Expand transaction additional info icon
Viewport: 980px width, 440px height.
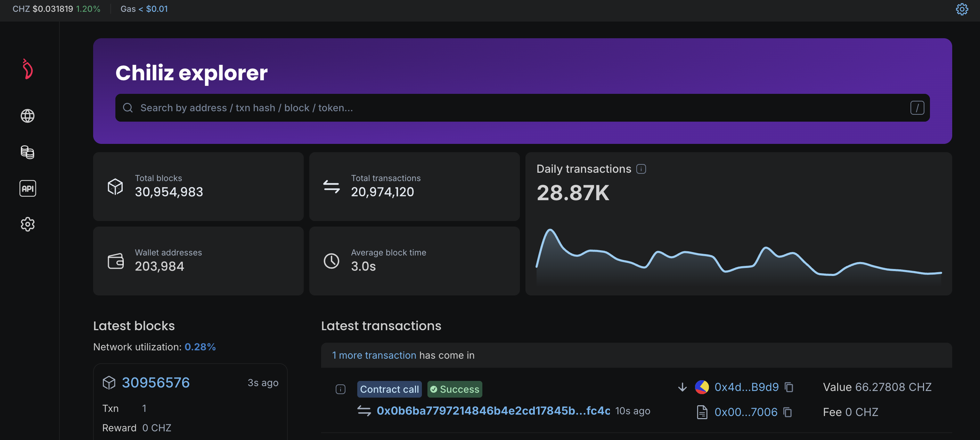coord(340,389)
